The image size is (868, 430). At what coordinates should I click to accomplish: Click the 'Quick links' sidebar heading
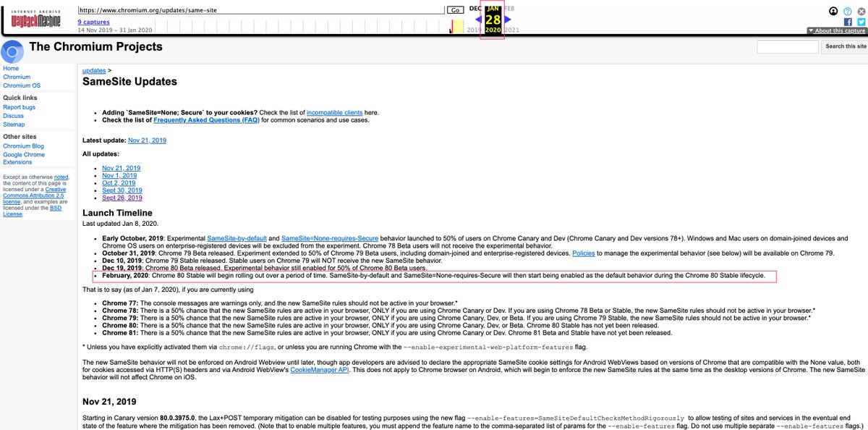pyautogui.click(x=20, y=98)
